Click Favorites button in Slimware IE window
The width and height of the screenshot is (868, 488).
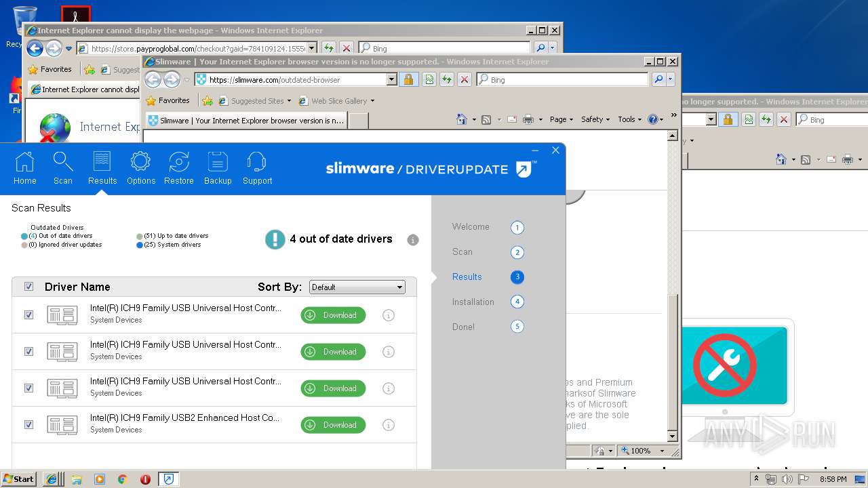click(x=167, y=101)
